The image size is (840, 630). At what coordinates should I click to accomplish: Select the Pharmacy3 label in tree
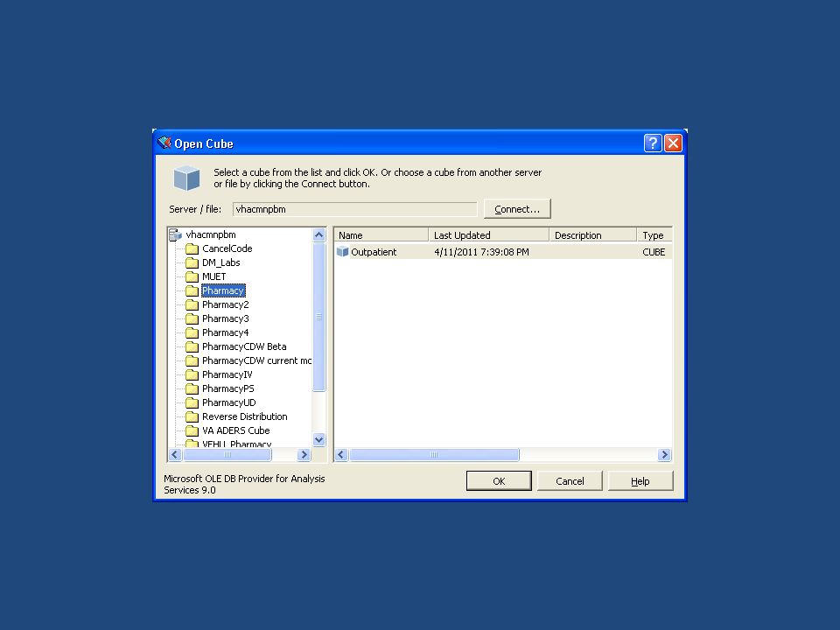pos(226,318)
